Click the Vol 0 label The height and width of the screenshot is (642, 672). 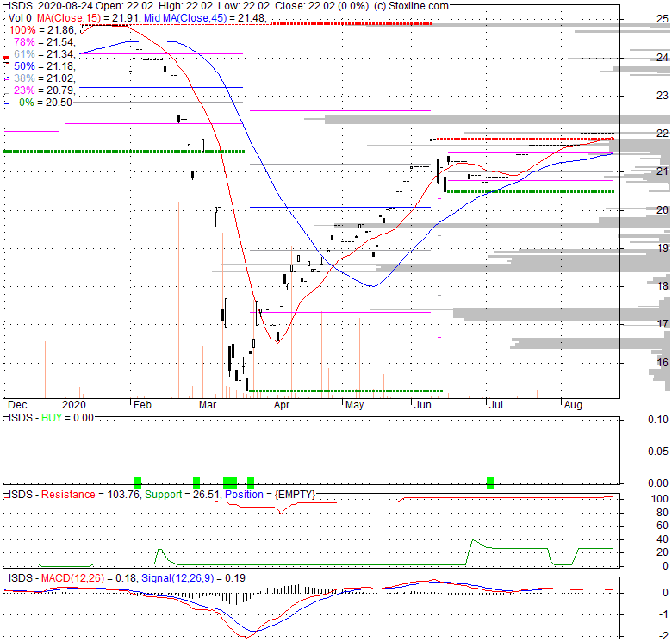tap(20, 18)
